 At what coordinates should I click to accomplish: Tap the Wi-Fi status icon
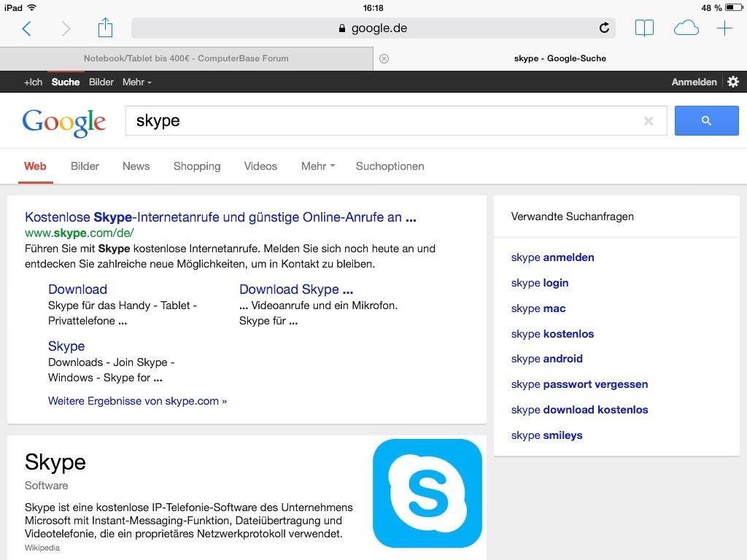tap(32, 7)
